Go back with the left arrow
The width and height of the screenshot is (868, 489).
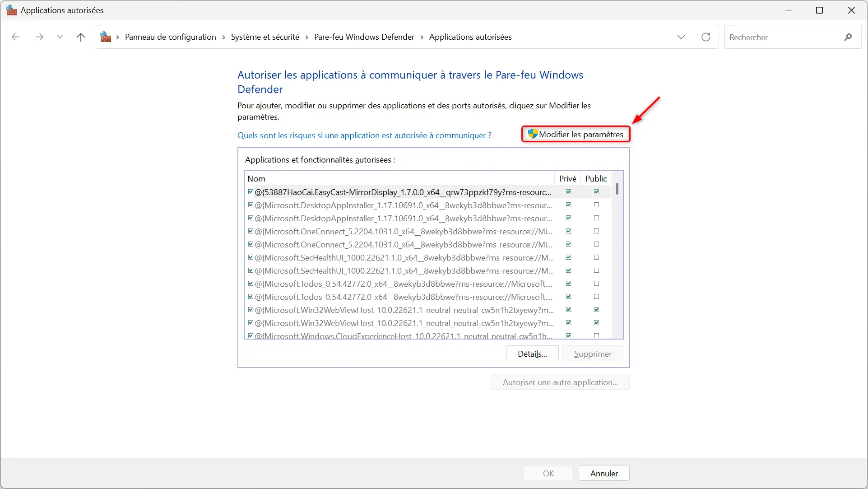click(16, 37)
